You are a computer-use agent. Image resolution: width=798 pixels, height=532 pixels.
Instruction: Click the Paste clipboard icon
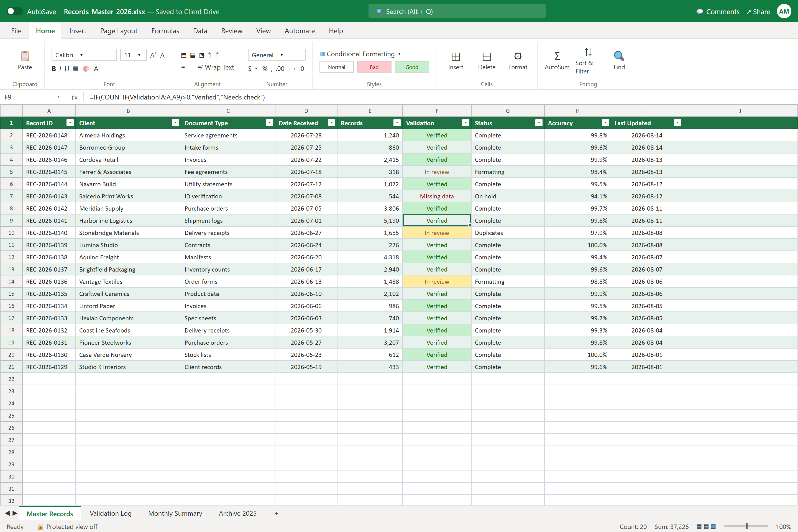click(x=25, y=56)
